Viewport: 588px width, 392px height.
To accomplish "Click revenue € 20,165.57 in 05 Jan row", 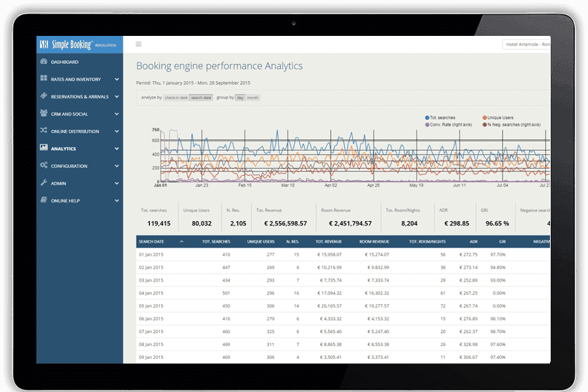I will tap(331, 306).
